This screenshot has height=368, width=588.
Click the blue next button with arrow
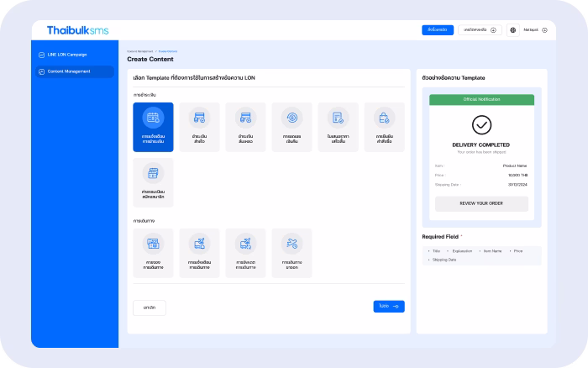point(389,307)
